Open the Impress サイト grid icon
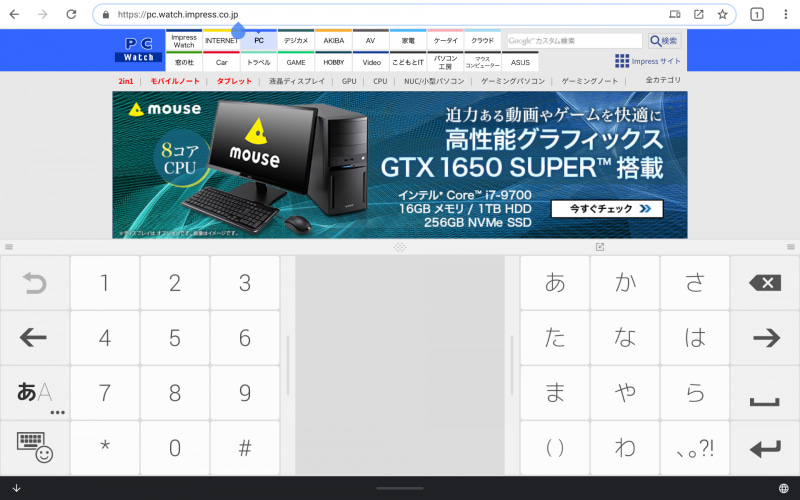This screenshot has width=800, height=500. coord(622,61)
